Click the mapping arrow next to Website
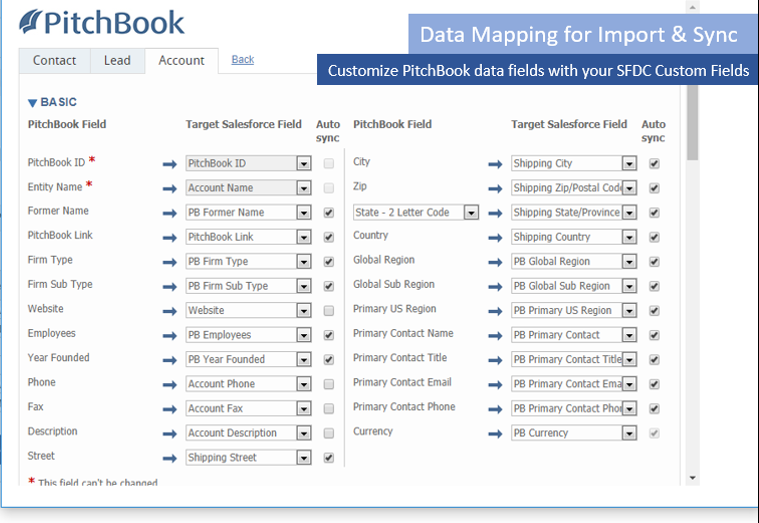759x523 pixels. [x=169, y=310]
